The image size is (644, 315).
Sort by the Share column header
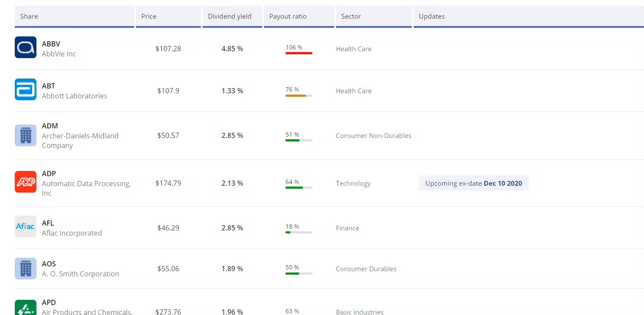74,16
